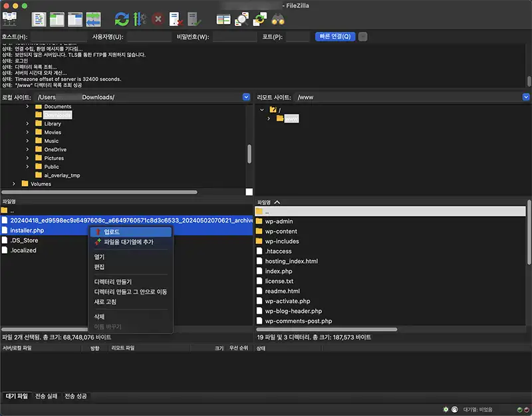The width and height of the screenshot is (532, 416).
Task: Click the 포트(P) port field
Action: click(x=297, y=37)
